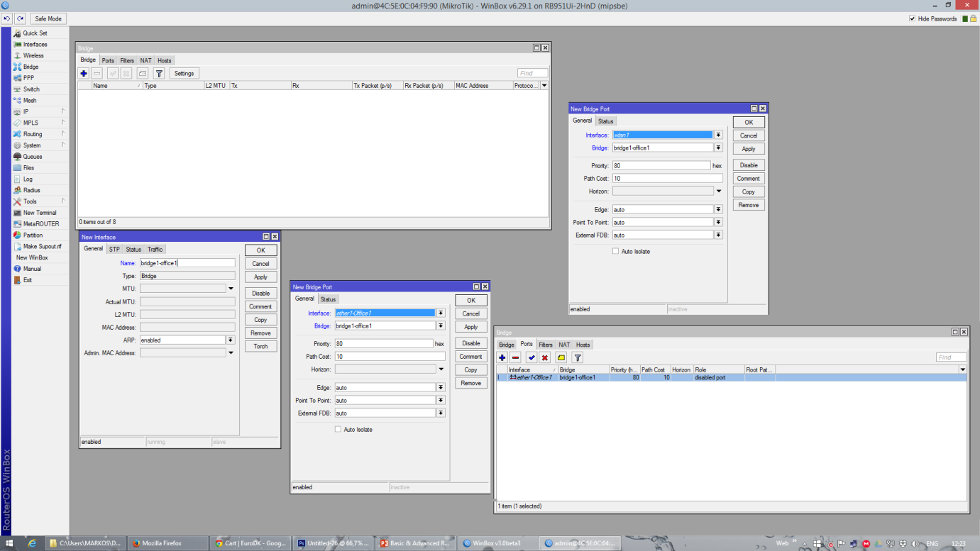Click Settings button in Bridge window
This screenshot has width=980, height=551.
click(x=184, y=74)
